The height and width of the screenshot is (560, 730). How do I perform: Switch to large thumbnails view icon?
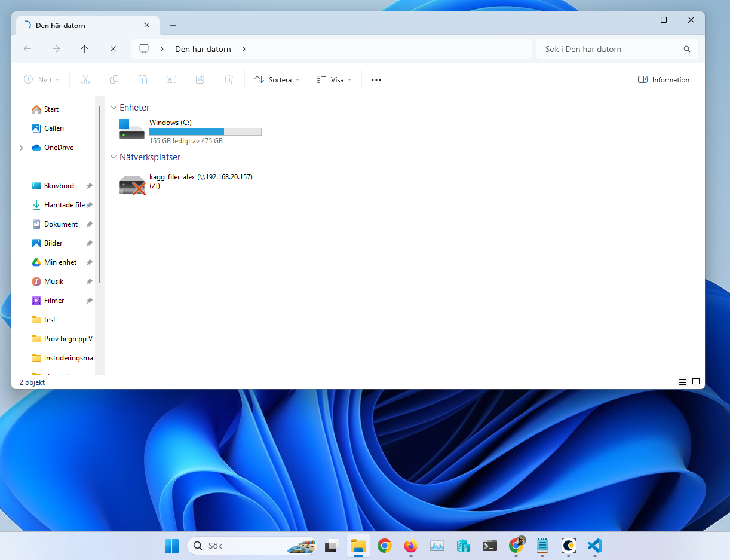696,382
